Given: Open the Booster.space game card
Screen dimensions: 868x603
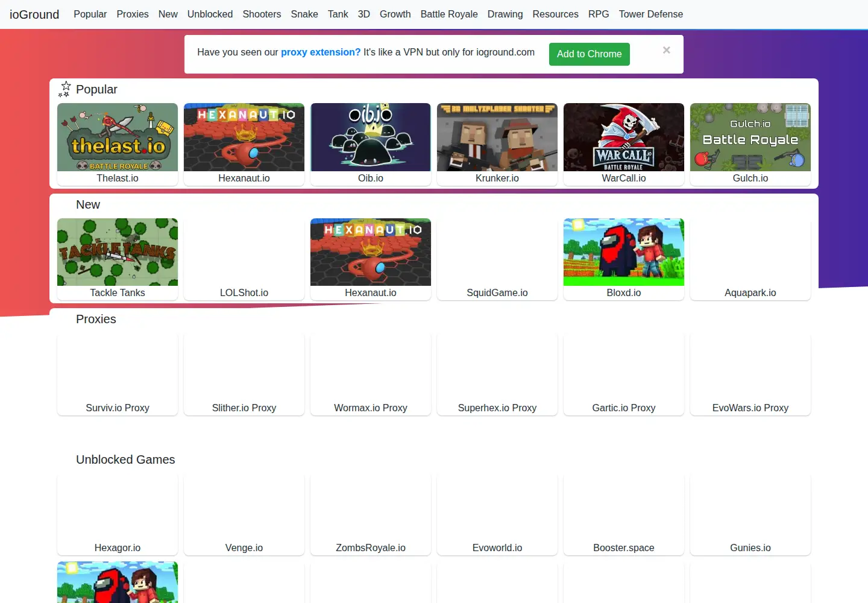Looking at the screenshot, I should [624, 514].
